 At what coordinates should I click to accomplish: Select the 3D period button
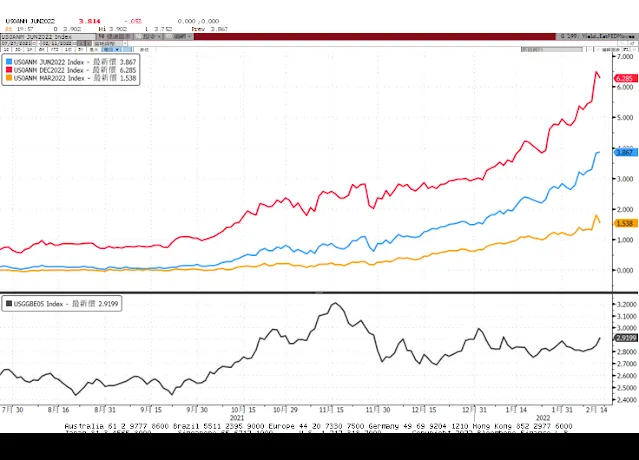coord(18,49)
